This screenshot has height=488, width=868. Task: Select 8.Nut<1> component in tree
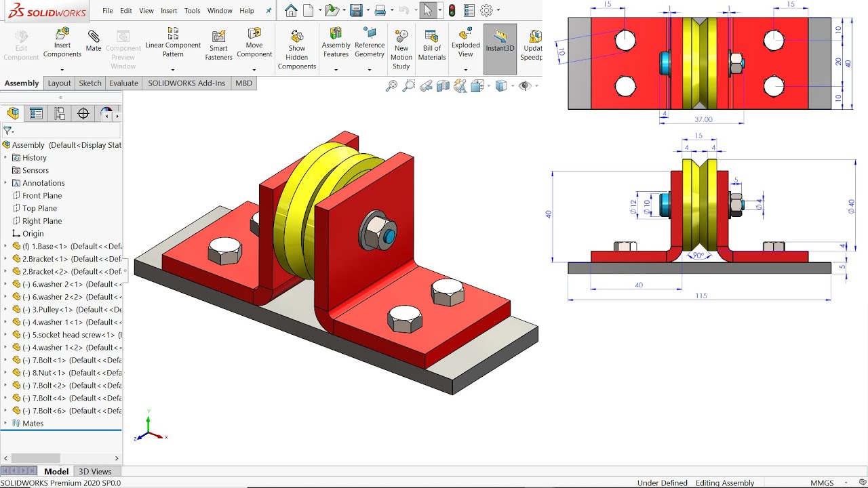pos(71,373)
